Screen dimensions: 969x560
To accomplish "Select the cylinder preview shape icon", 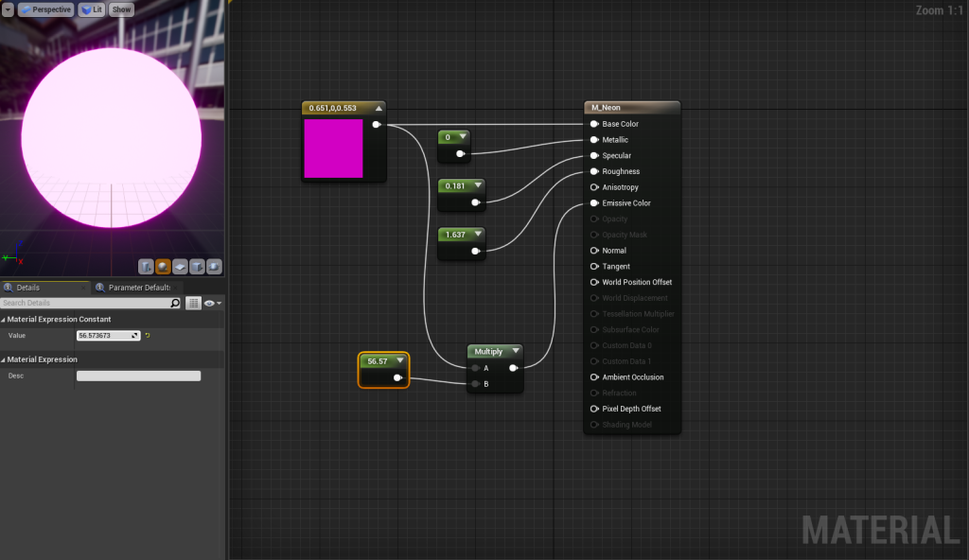I will [147, 267].
